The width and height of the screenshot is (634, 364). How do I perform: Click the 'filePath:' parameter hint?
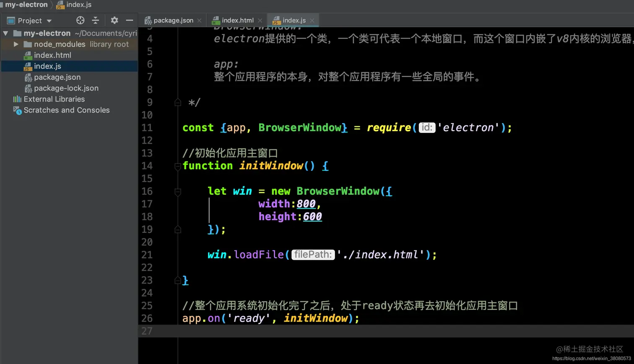[313, 254]
